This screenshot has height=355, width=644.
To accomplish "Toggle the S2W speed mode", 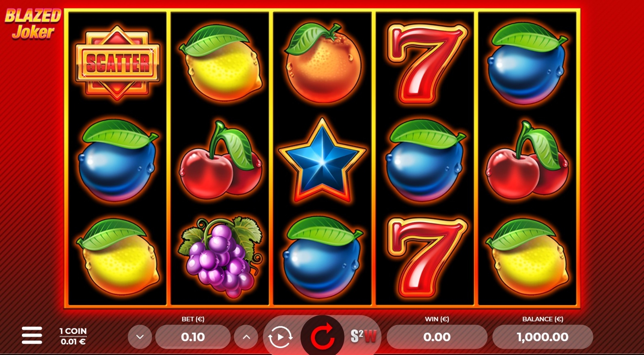I will tap(364, 337).
